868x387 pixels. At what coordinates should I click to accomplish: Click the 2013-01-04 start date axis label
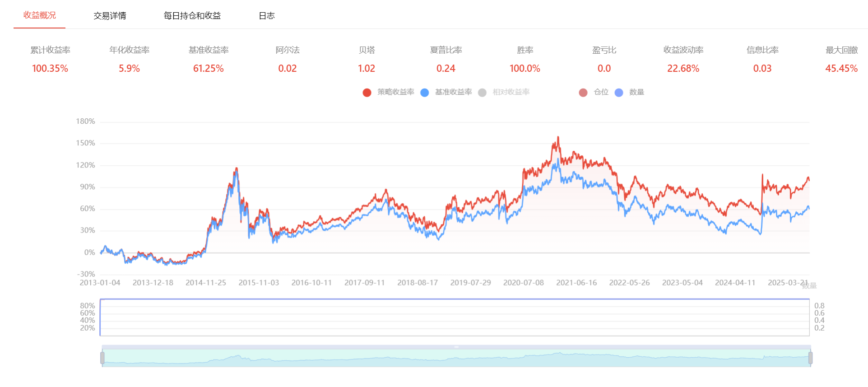(100, 283)
